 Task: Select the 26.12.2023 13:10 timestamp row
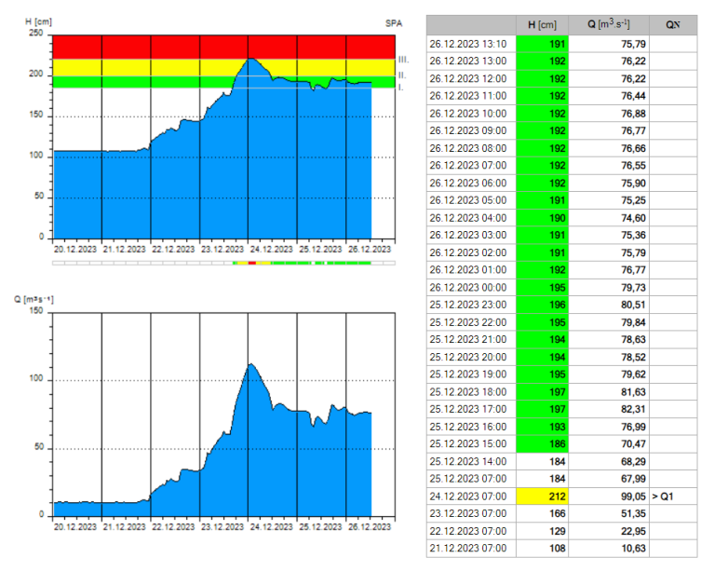[x=470, y=43]
